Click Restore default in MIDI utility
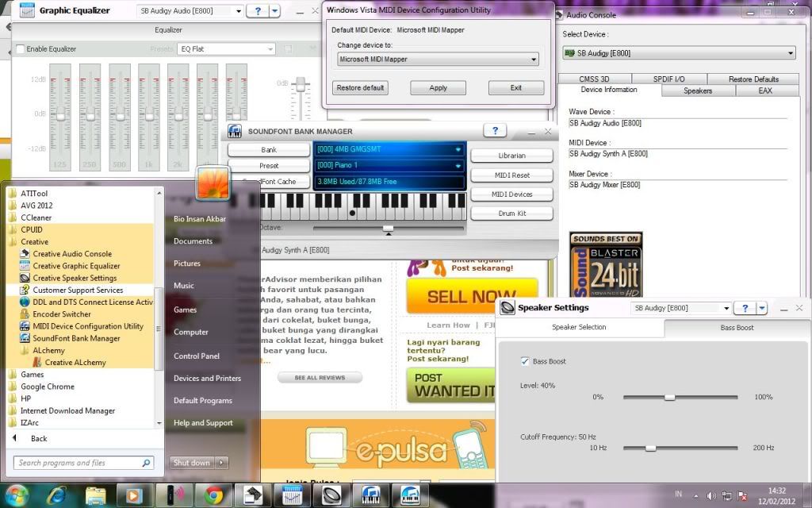 coord(361,87)
